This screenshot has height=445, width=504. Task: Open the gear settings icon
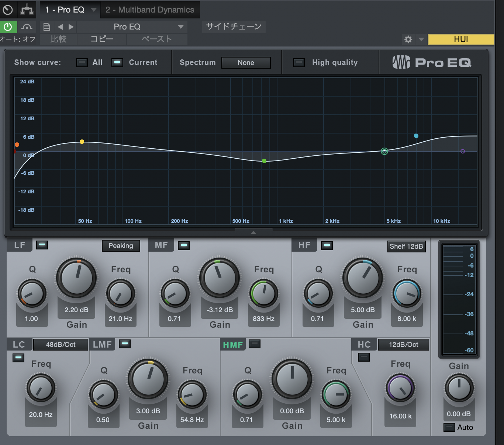(408, 39)
